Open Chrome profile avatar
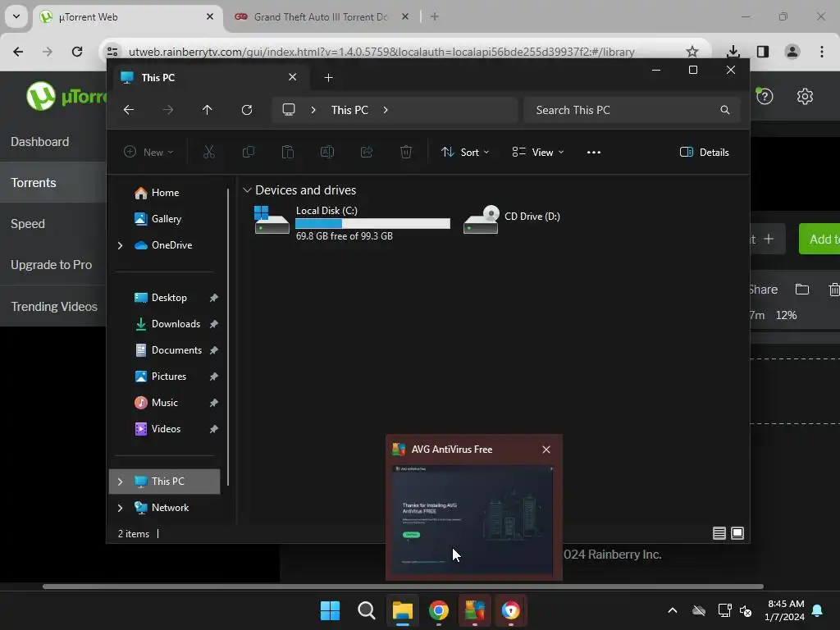This screenshot has height=630, width=840. point(792,52)
